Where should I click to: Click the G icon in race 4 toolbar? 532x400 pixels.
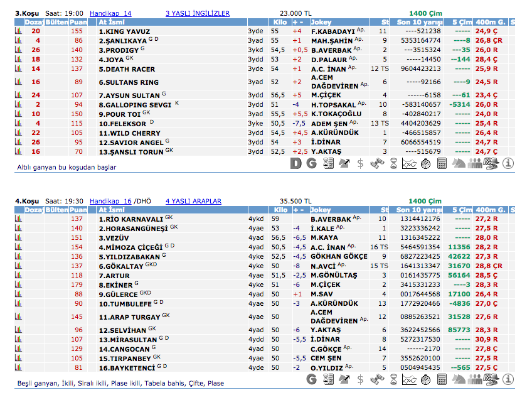pos(312,379)
